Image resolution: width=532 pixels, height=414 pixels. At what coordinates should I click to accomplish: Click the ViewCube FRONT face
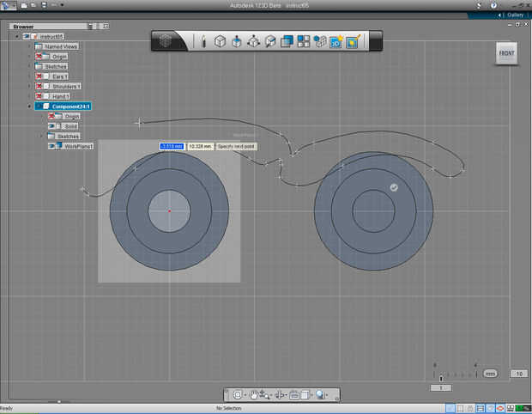507,53
